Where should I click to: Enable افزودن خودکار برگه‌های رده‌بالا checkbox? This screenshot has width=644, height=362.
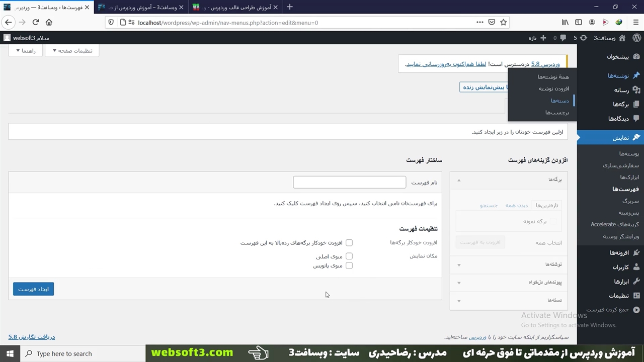pyautogui.click(x=349, y=243)
